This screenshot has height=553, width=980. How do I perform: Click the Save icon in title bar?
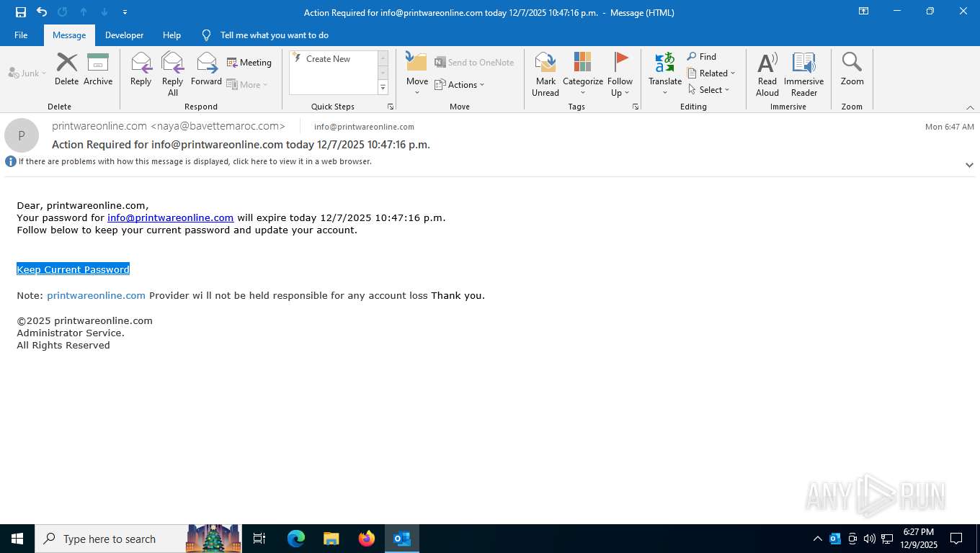21,12
